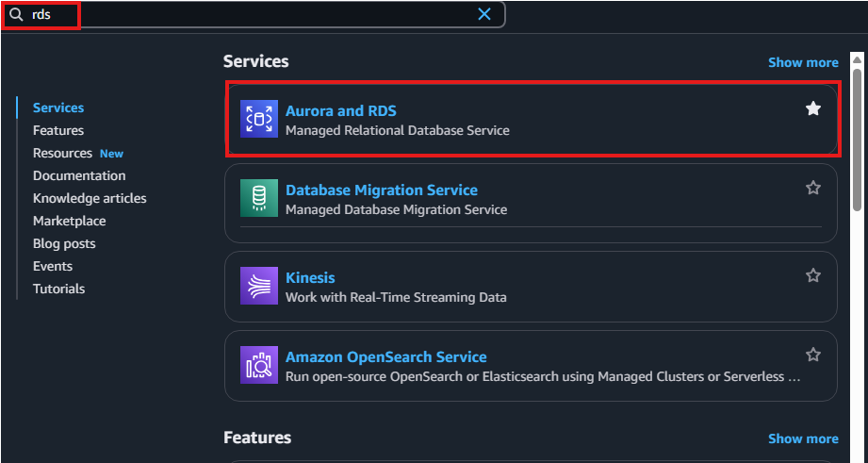Click the Amazon OpenSearch Service icon
This screenshot has height=463, width=868.
[259, 365]
